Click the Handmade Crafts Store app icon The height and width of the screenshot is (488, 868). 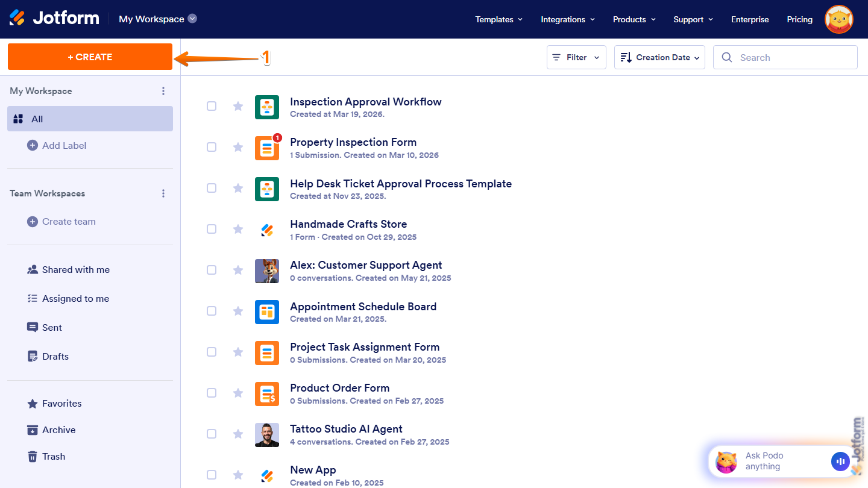click(x=267, y=230)
